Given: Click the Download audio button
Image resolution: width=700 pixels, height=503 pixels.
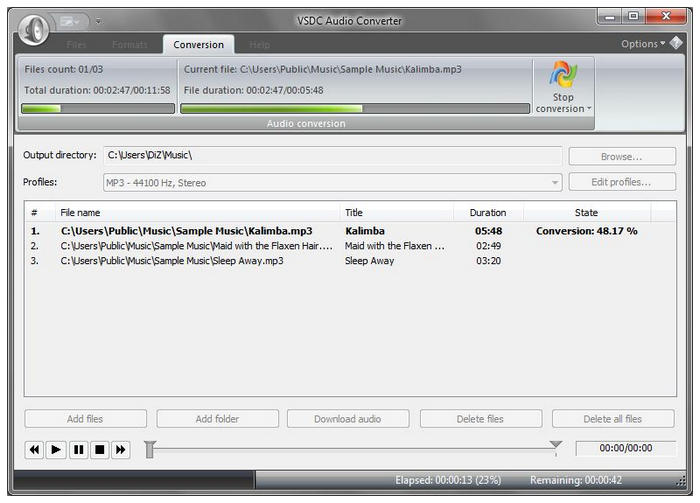Looking at the screenshot, I should pos(348,419).
